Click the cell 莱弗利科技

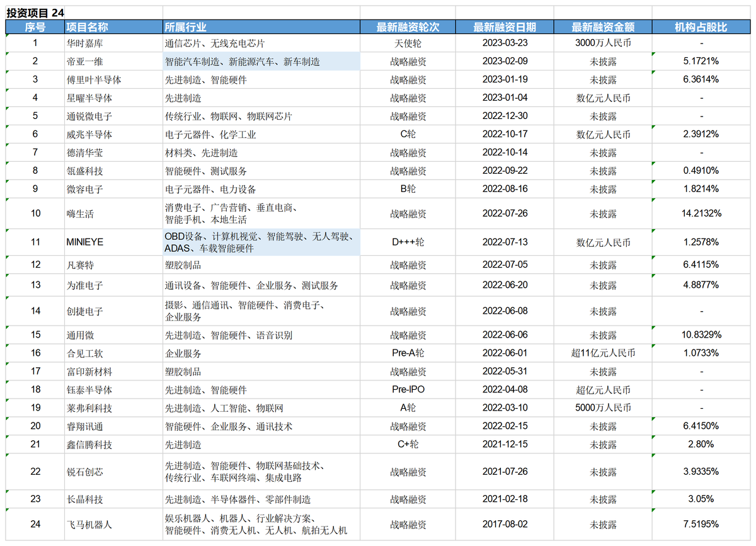[113, 408]
